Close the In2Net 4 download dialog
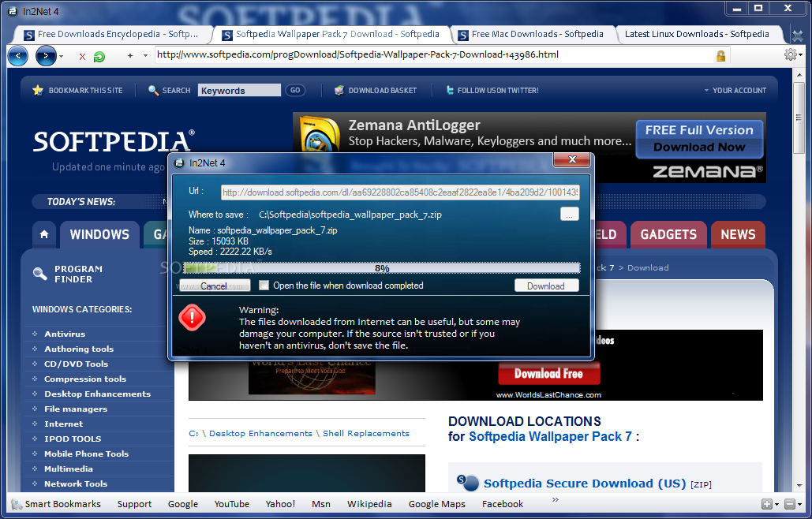 tap(571, 159)
